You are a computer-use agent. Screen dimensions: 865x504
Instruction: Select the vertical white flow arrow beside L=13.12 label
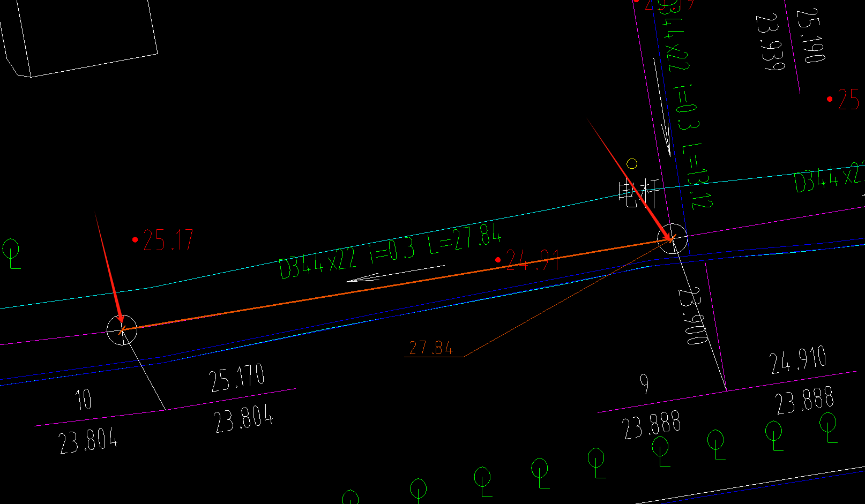(663, 108)
